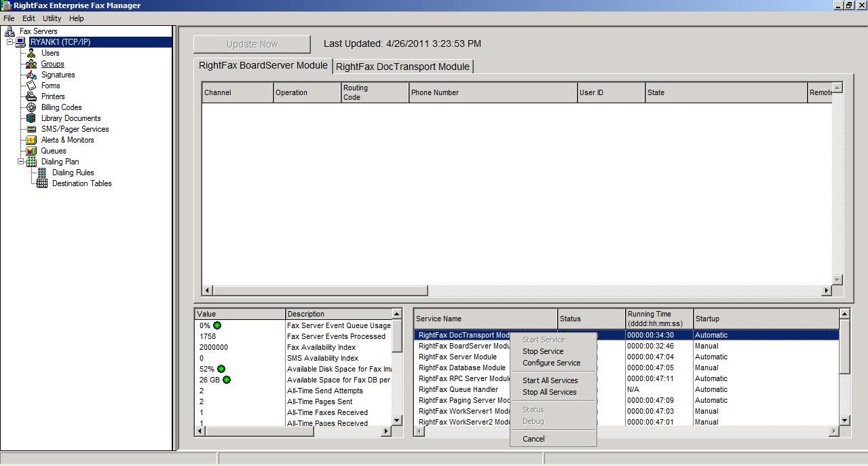Select Library Documents tree item
This screenshot has width=868, height=466.
click(71, 118)
